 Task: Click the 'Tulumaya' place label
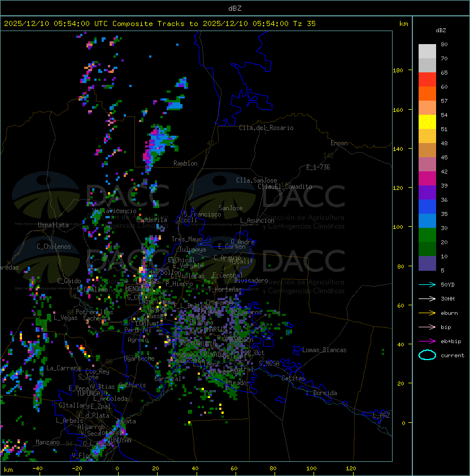coord(193,249)
